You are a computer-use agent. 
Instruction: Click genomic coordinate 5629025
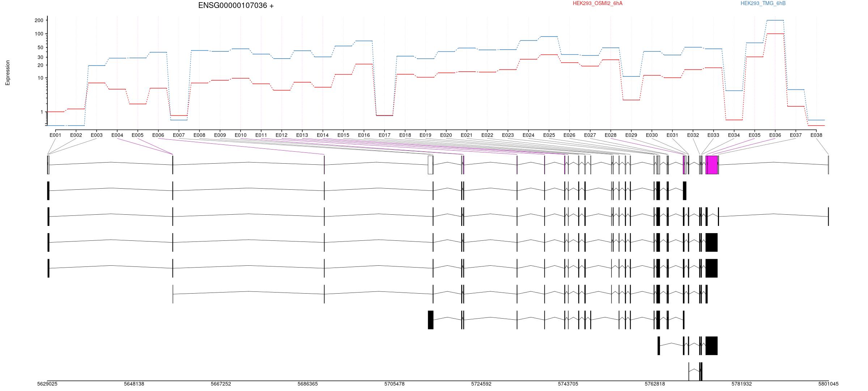click(x=47, y=384)
